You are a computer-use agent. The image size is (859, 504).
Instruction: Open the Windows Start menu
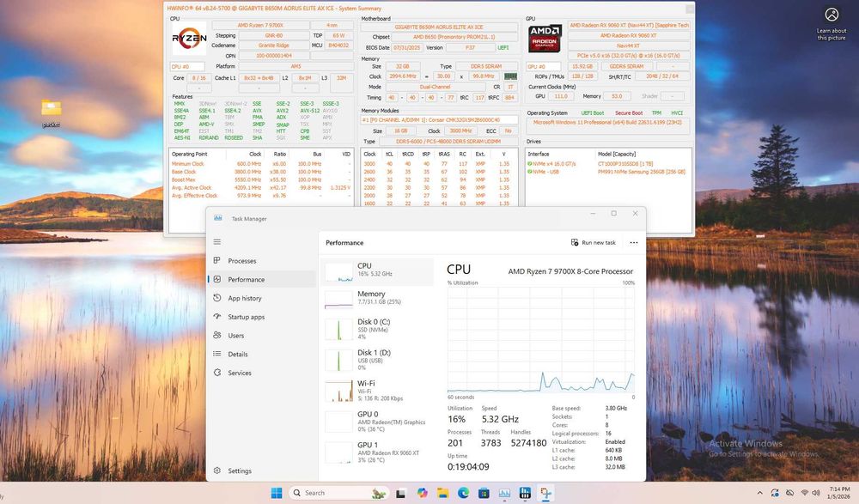pyautogui.click(x=277, y=493)
